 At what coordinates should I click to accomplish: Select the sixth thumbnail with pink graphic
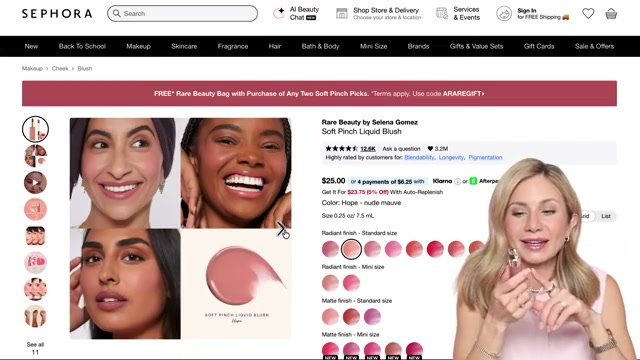35,263
